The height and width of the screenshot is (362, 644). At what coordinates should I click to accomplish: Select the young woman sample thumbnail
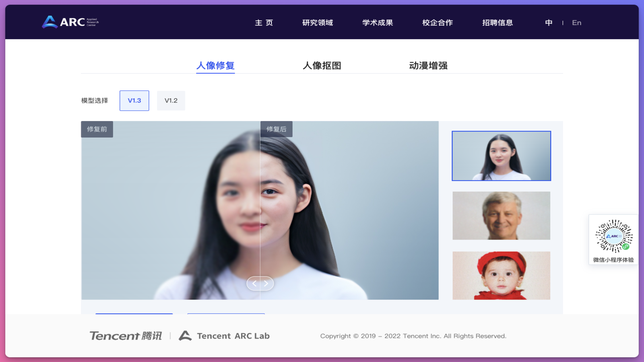pos(501,156)
